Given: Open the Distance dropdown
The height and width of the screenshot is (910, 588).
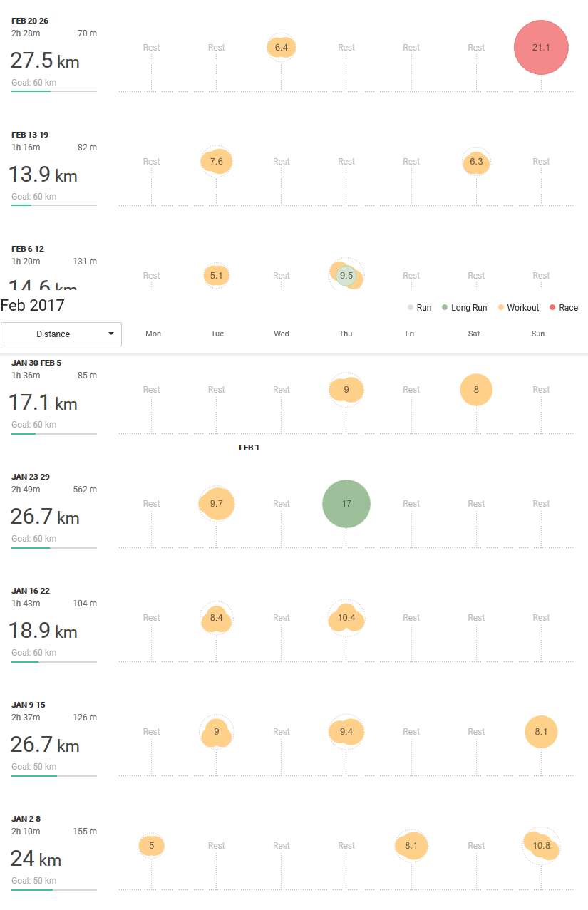Looking at the screenshot, I should click(x=61, y=334).
